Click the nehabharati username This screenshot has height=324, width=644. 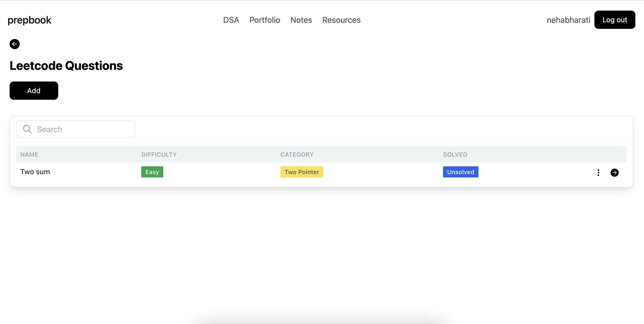pos(568,20)
